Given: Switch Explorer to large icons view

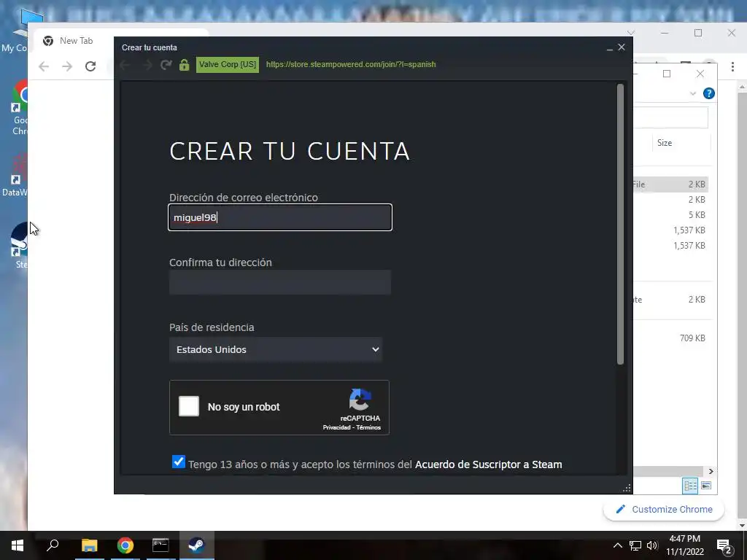Looking at the screenshot, I should [x=706, y=485].
